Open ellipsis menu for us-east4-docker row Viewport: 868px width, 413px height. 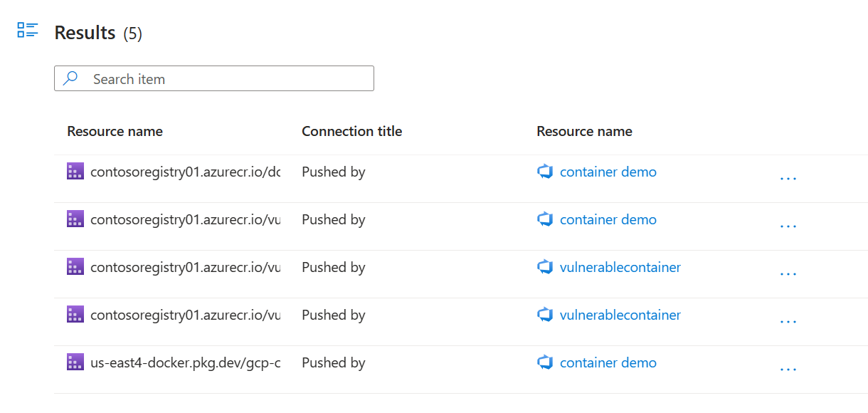pyautogui.click(x=788, y=369)
